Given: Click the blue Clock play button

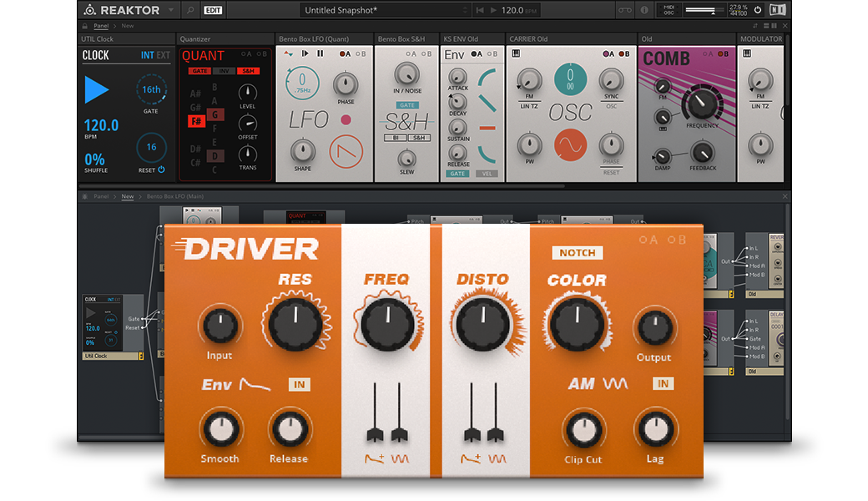Looking at the screenshot, I should pos(97,89).
